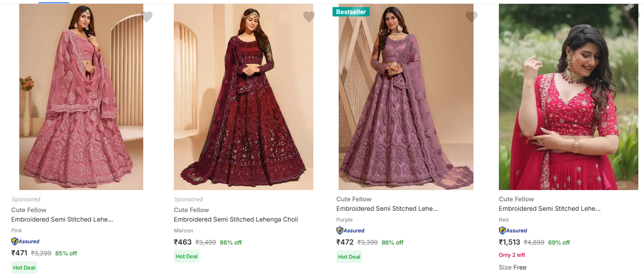
Task: Wishlist the pink lehenga with heart icon
Action: 147,17
